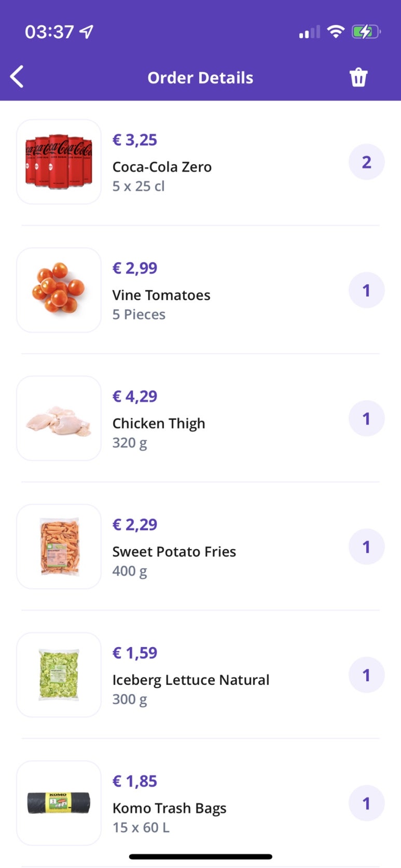This screenshot has width=401, height=868.
Task: Tap the Iceberg Lettuce quantity badge
Action: [366, 675]
